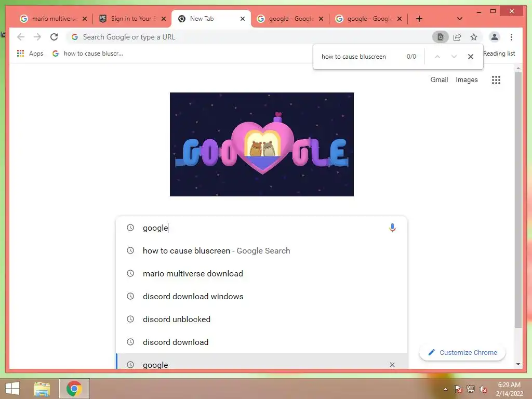This screenshot has height=399, width=532.
Task: Select the discord download suggestion
Action: point(261,342)
